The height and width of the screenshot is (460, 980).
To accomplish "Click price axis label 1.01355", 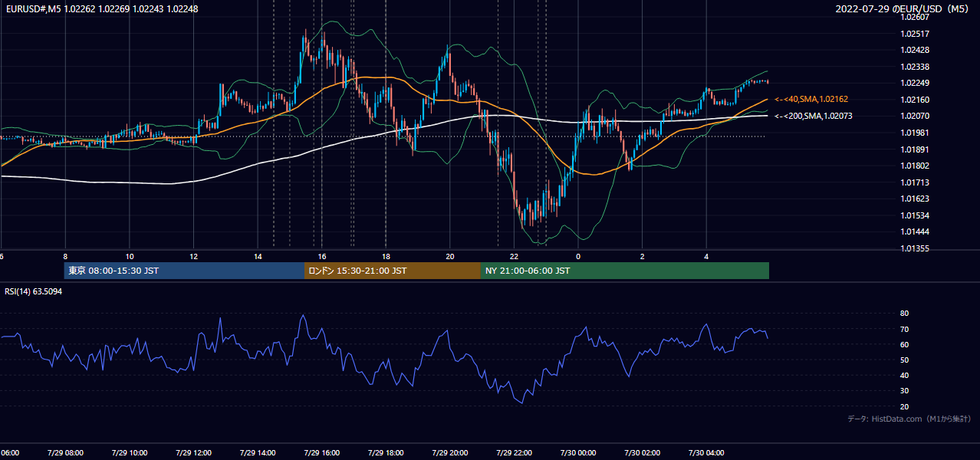I will (x=916, y=248).
